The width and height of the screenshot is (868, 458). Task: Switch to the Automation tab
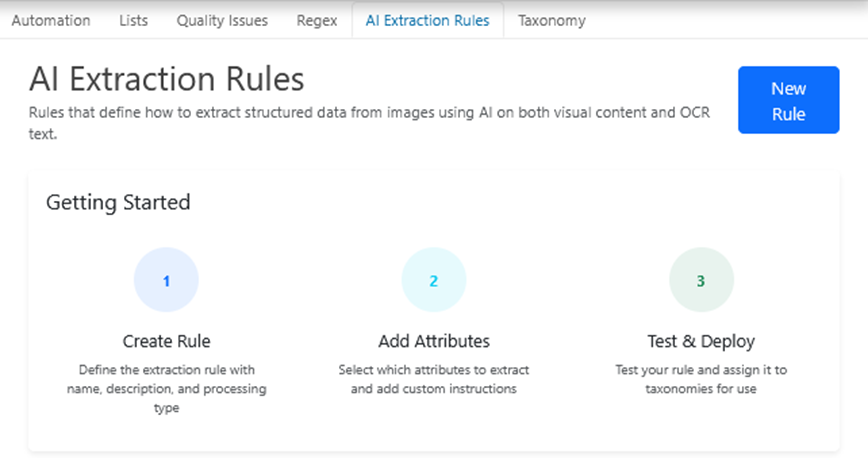51,20
